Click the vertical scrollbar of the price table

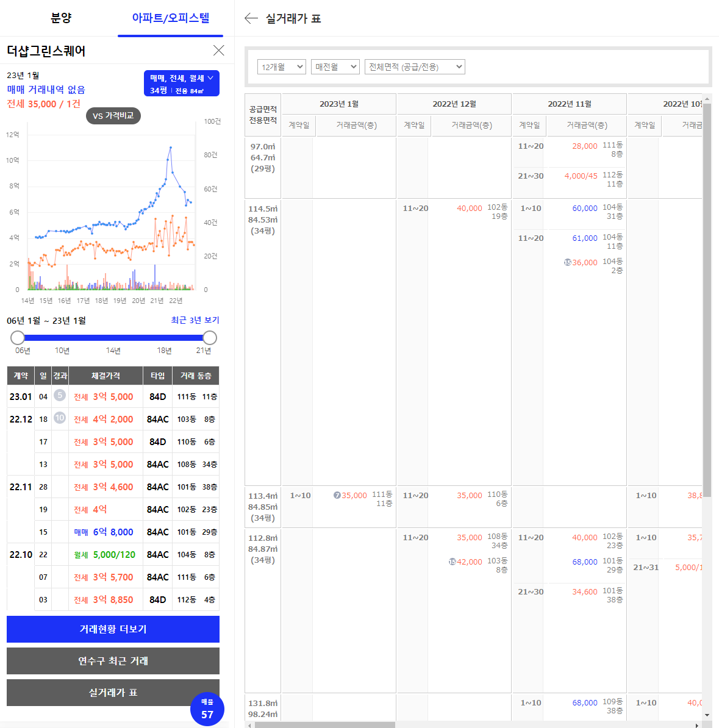coord(707,300)
